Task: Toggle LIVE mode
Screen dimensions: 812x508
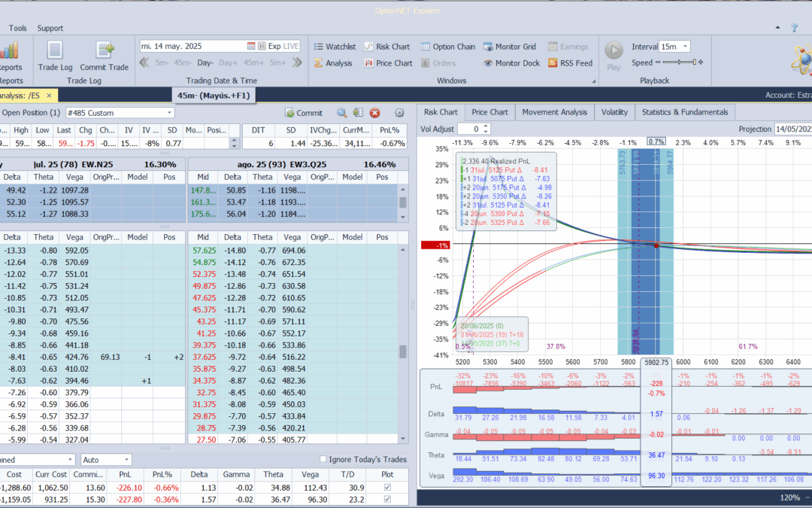Action: [291, 46]
